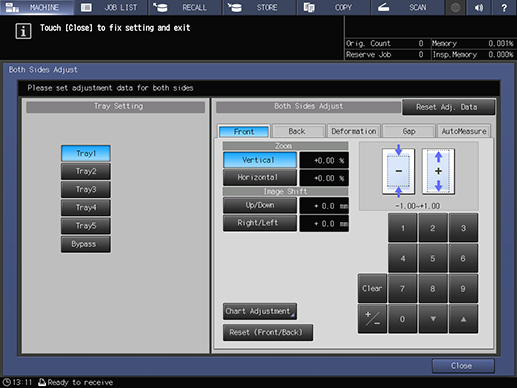
Task: Open Chart Adjustment
Action: 260,311
